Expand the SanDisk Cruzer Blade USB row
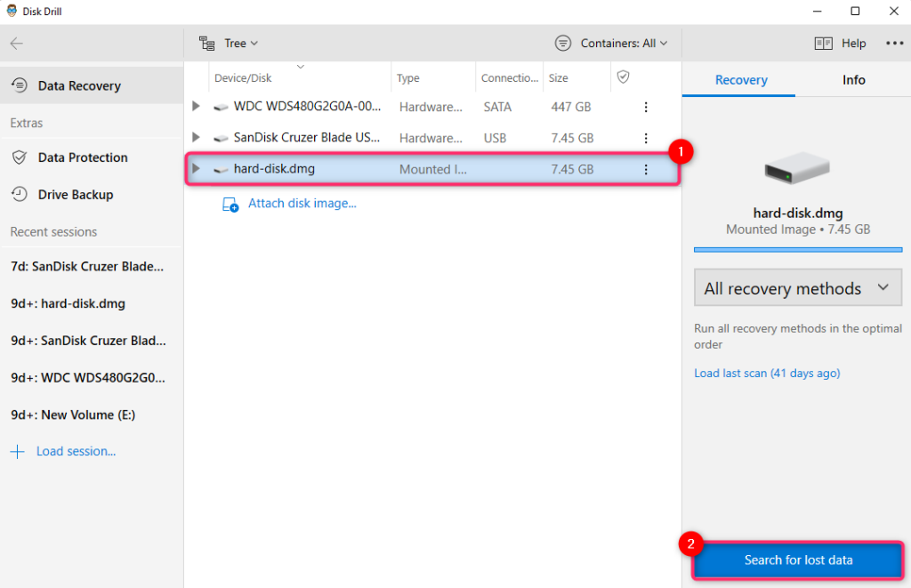 [196, 138]
